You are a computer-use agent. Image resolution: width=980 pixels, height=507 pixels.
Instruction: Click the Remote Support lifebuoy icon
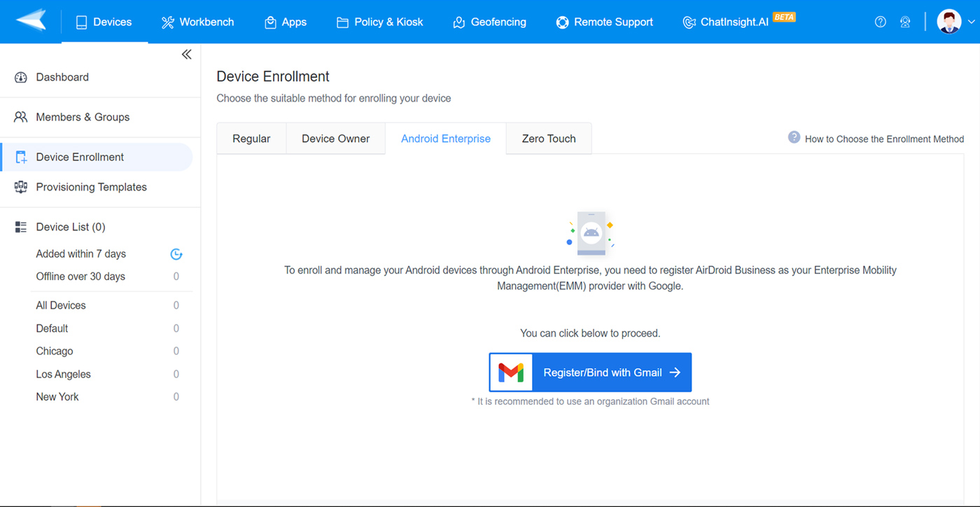point(562,22)
